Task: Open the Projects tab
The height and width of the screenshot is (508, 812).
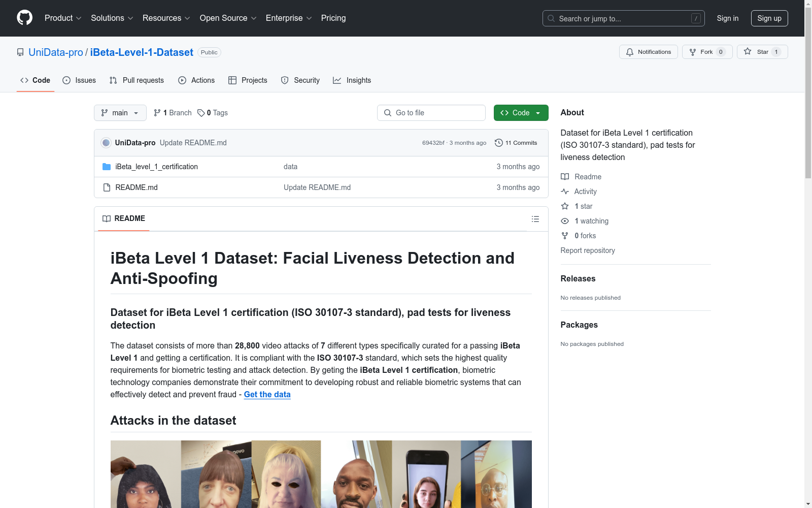Action: 248,80
